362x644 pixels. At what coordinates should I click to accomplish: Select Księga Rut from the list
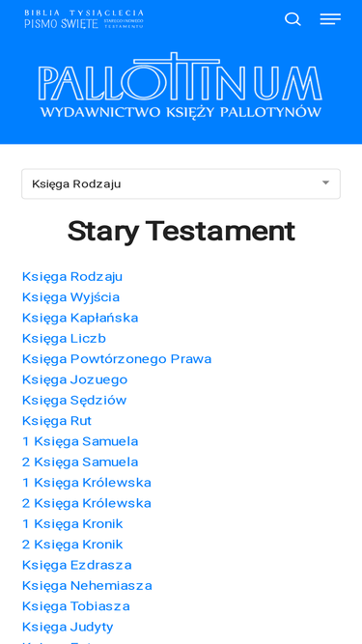pos(57,421)
